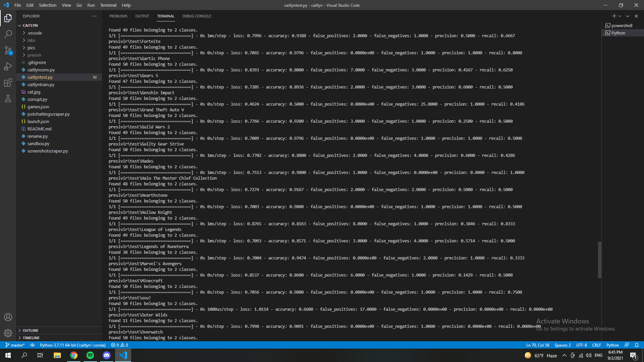
Task: Open the Manage gear settings icon
Action: (x=8, y=333)
